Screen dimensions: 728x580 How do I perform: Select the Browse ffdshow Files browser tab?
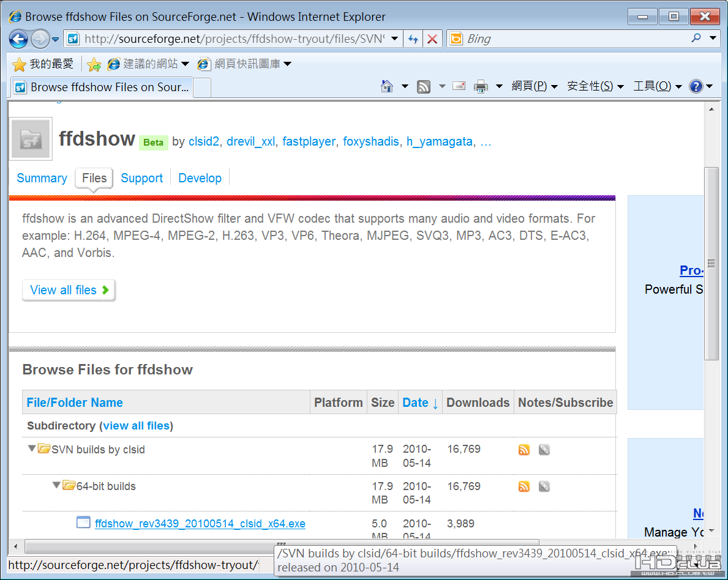[x=102, y=87]
